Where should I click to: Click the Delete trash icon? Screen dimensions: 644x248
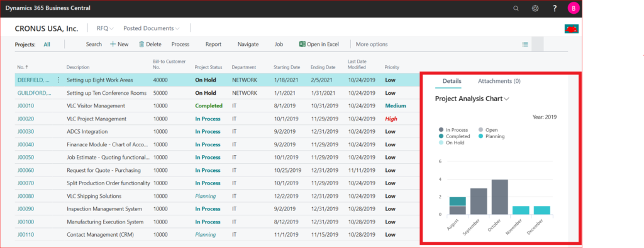click(142, 45)
